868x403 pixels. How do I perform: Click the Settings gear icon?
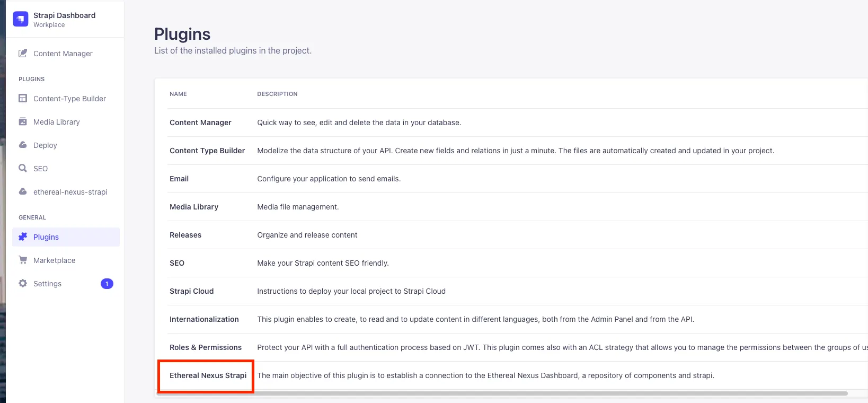23,284
